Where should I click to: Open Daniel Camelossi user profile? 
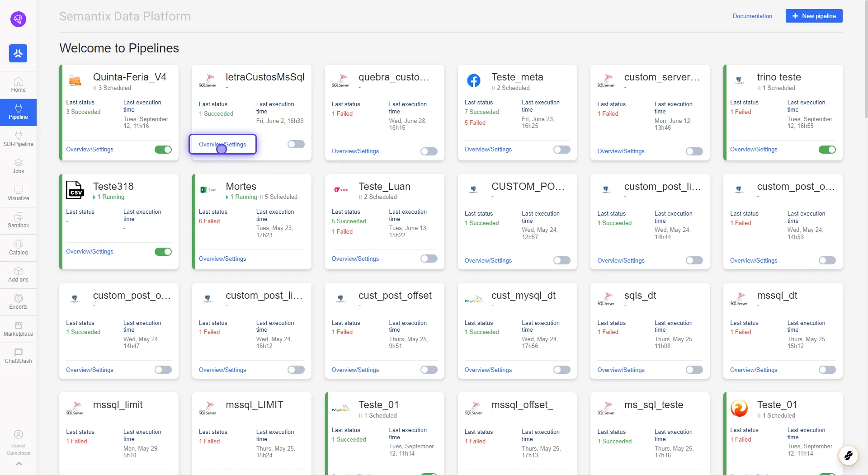point(18,442)
